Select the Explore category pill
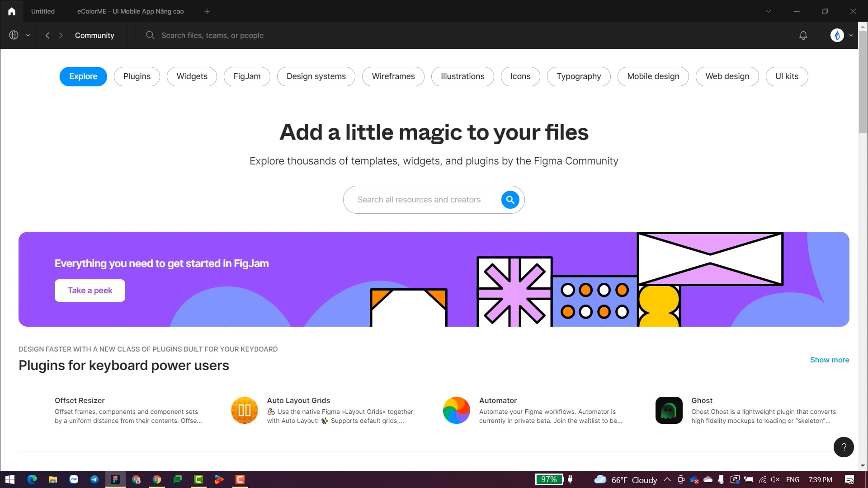This screenshot has height=488, width=868. 83,76
